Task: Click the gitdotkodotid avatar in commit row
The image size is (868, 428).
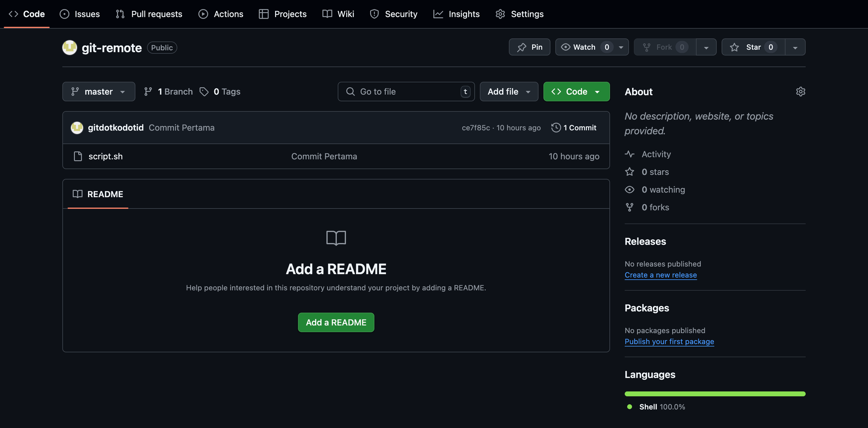Action: [x=77, y=127]
